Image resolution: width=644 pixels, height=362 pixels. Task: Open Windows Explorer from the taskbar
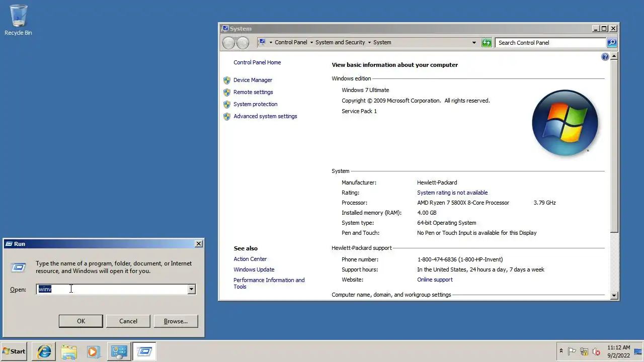pos(69,351)
